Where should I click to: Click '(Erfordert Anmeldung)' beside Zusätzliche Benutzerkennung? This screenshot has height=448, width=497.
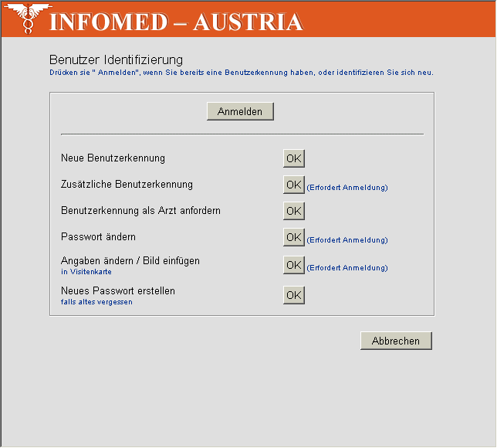click(x=347, y=188)
